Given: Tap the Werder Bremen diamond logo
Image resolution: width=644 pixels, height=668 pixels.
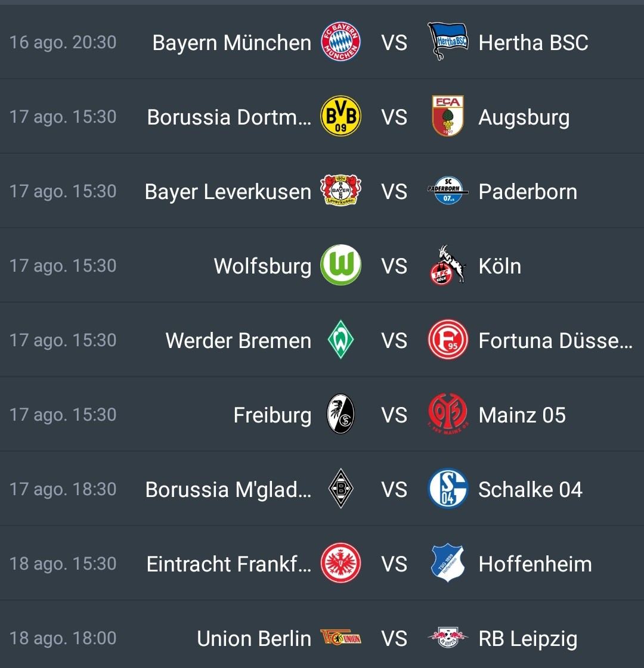Looking at the screenshot, I should 340,340.
